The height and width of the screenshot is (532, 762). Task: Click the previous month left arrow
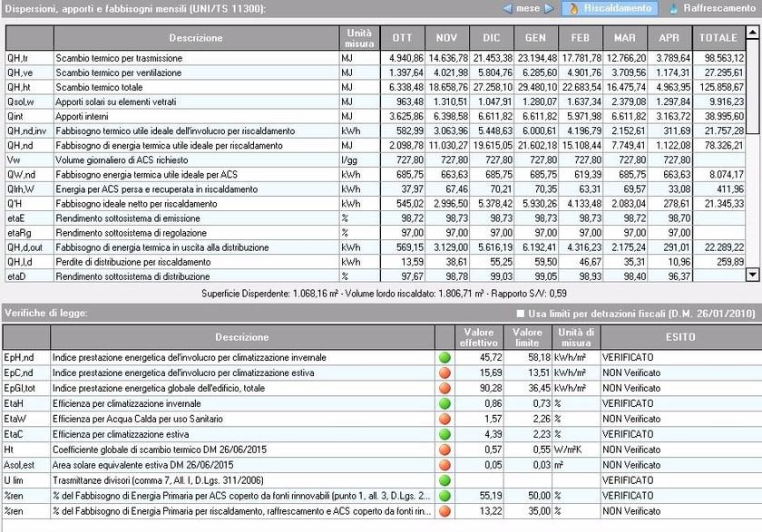pyautogui.click(x=507, y=8)
